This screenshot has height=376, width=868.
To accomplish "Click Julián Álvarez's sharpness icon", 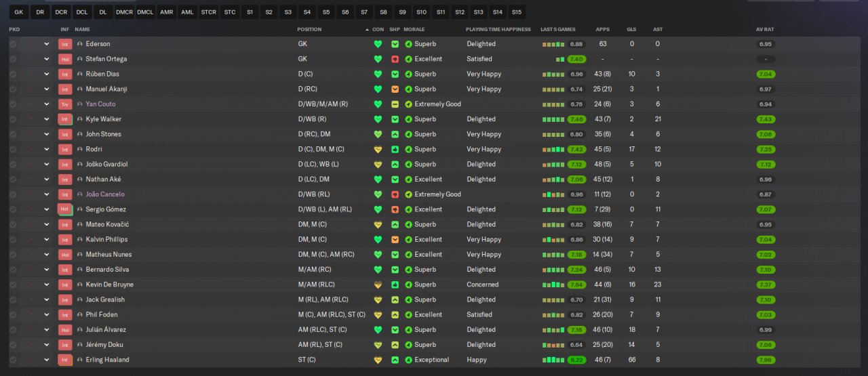I will 395,330.
